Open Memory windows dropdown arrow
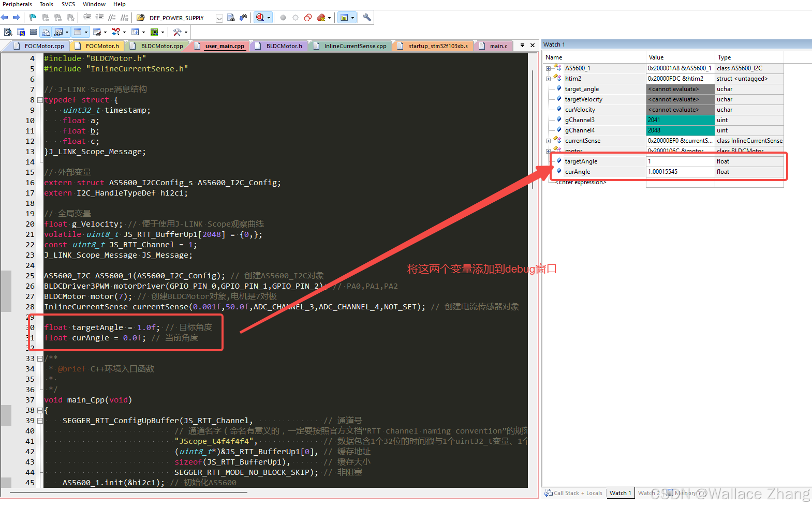This screenshot has height=508, width=812. click(x=86, y=32)
